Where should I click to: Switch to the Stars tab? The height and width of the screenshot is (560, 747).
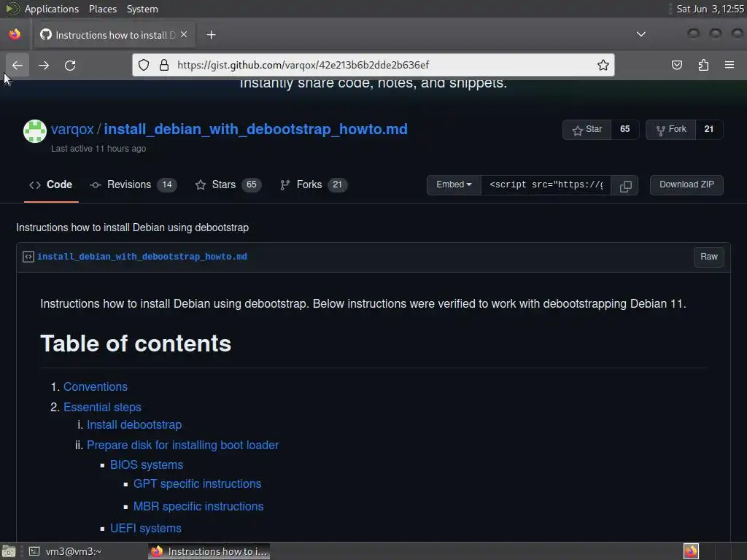coord(228,184)
